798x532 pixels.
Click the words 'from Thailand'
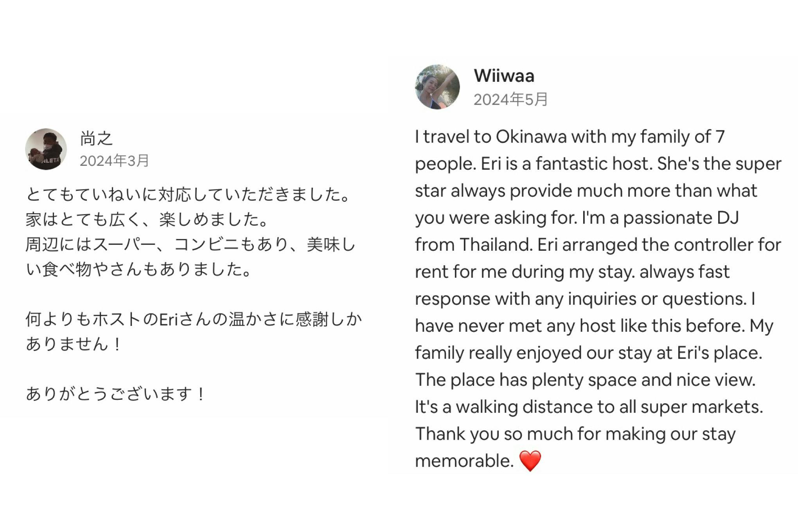point(474,244)
